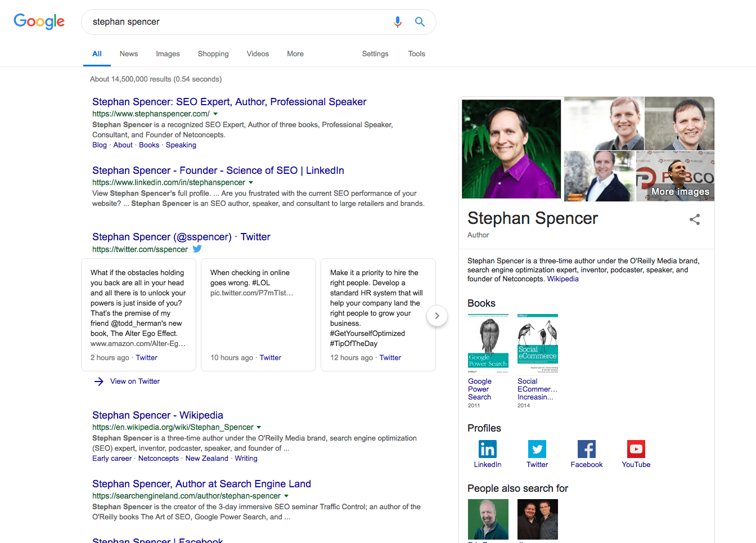Viewport: 756px width, 543px height.
Task: Open Netconcepts Wikipedia sitelink
Action: coord(159,459)
